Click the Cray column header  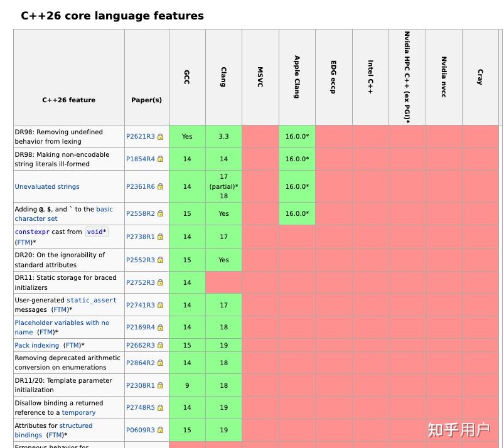pos(481,77)
